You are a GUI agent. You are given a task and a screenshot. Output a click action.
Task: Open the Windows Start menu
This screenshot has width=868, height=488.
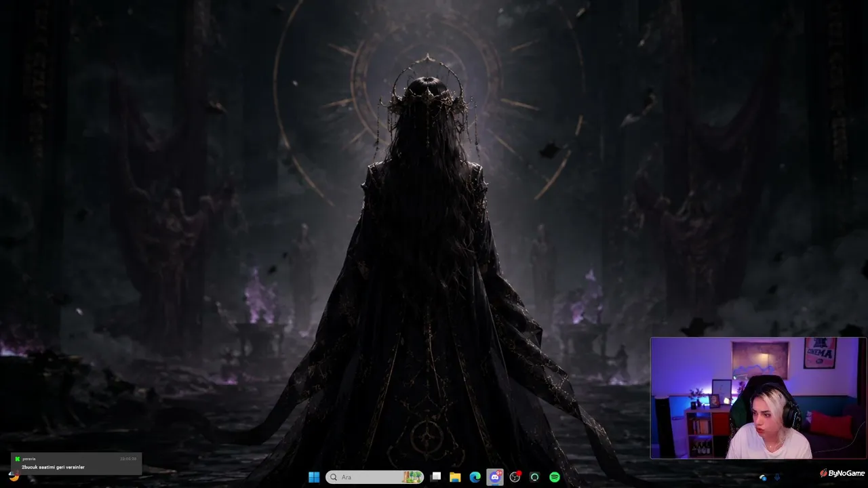point(314,477)
